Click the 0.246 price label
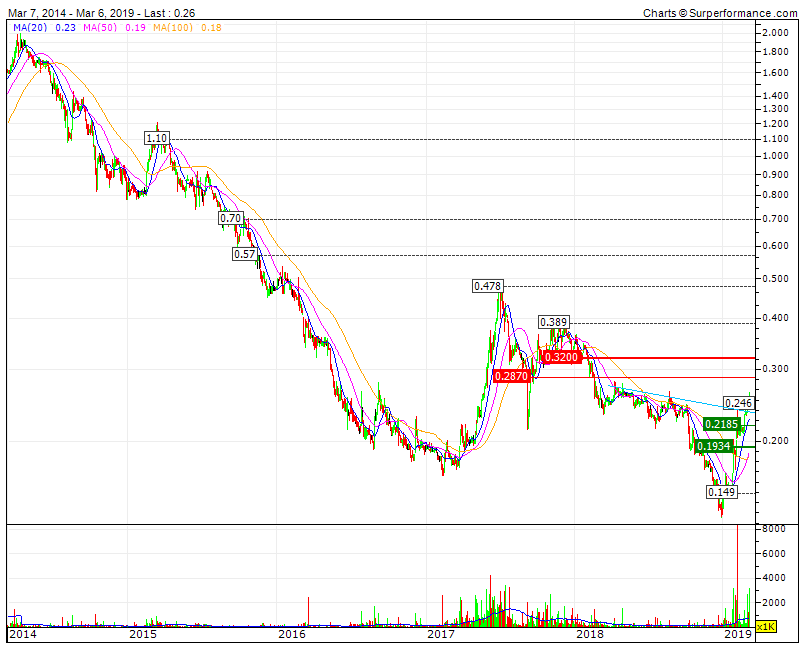Screen dimensions: 805x650 tap(738, 403)
